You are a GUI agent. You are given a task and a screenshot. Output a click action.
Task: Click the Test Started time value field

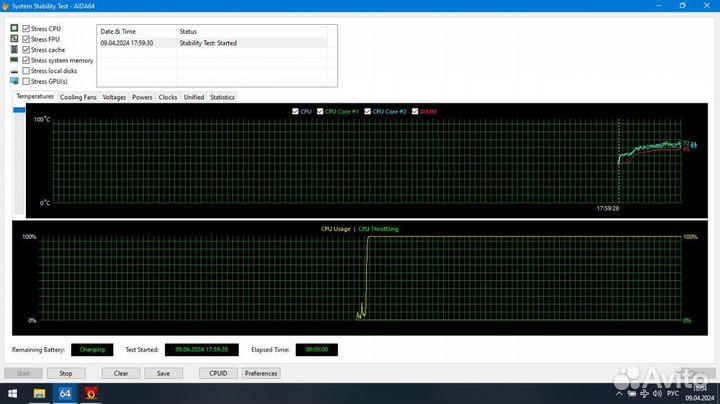(202, 349)
